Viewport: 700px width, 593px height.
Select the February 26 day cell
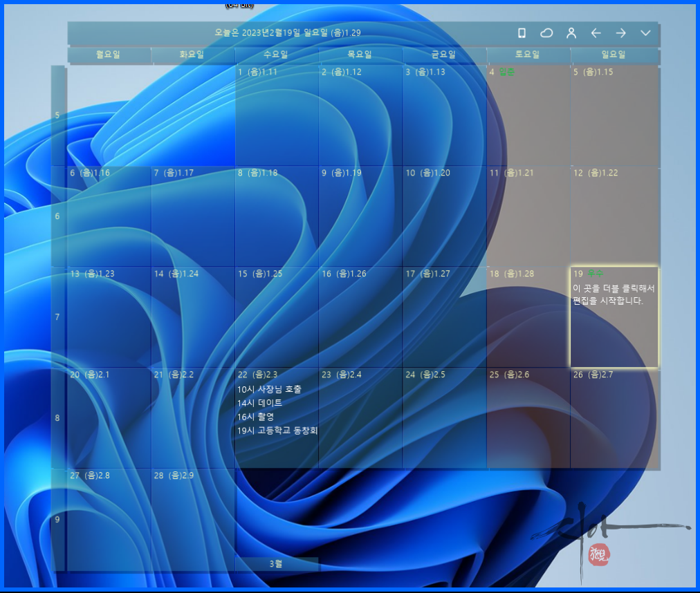pyautogui.click(x=615, y=418)
